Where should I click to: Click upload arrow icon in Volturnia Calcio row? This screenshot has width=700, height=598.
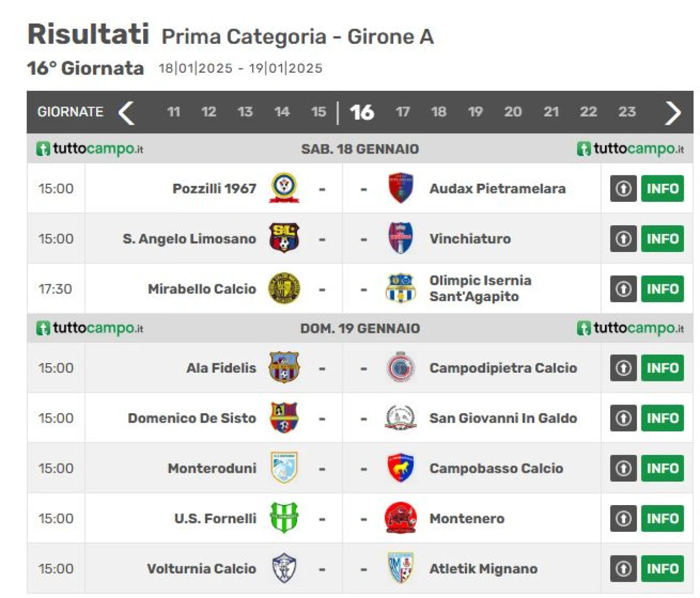pyautogui.click(x=623, y=568)
